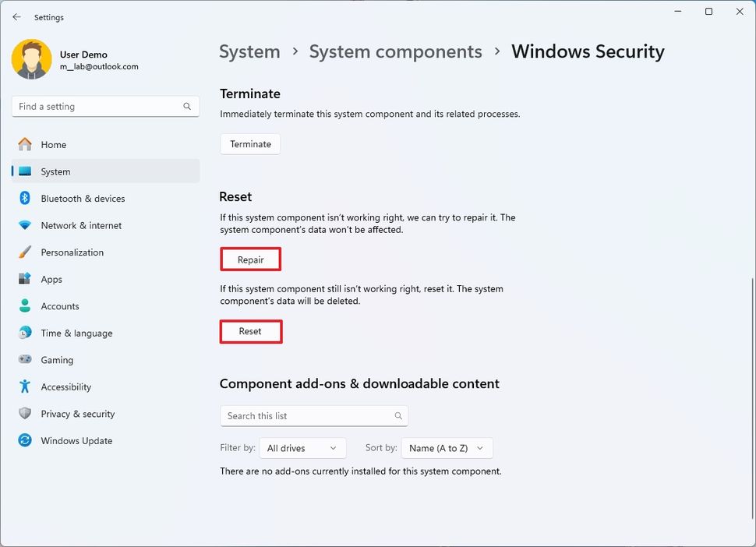The height and width of the screenshot is (547, 756).
Task: Focus the Search this list field
Action: click(314, 416)
